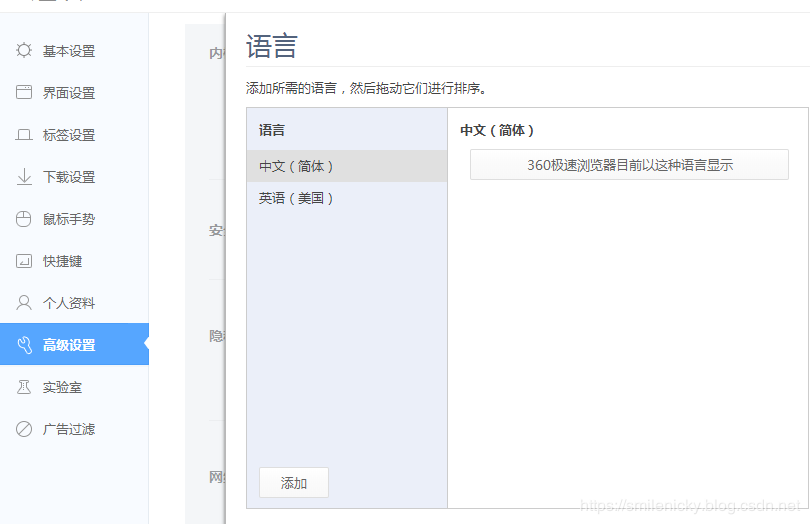Click the 360极速浏览器目前以这种语言显示 button
810x524 pixels.
coord(629,165)
